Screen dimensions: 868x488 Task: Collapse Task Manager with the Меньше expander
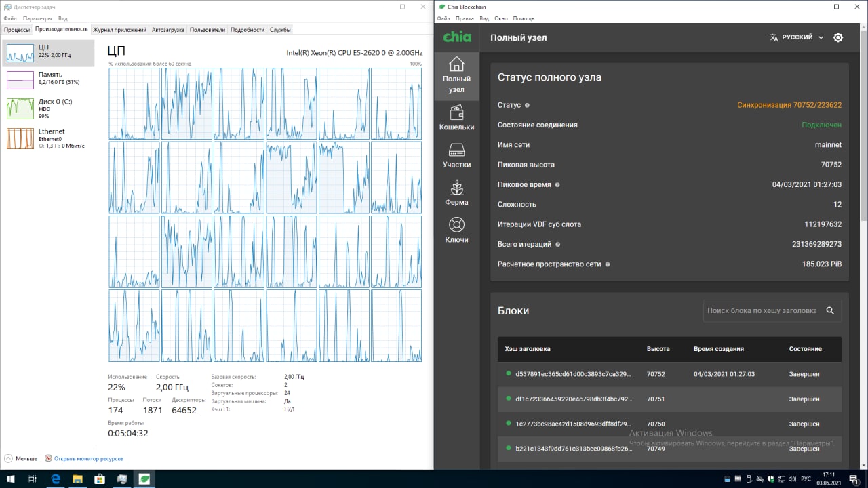[x=21, y=458]
